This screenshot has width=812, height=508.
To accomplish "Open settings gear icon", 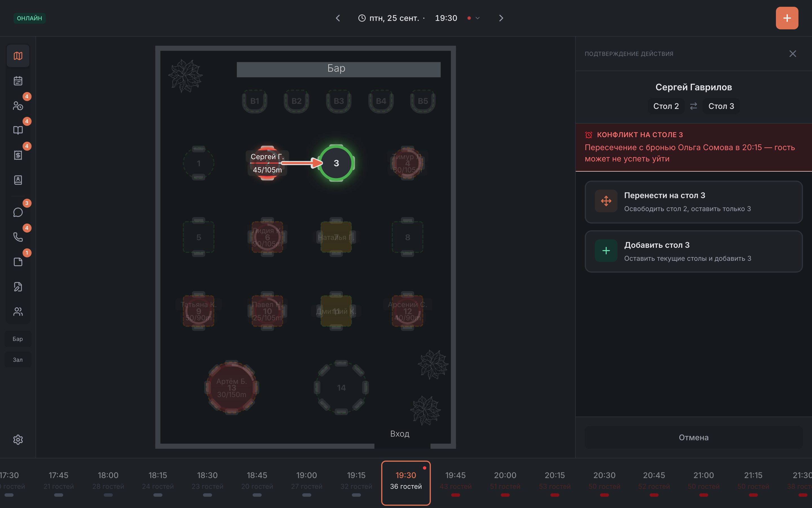I will tap(18, 439).
